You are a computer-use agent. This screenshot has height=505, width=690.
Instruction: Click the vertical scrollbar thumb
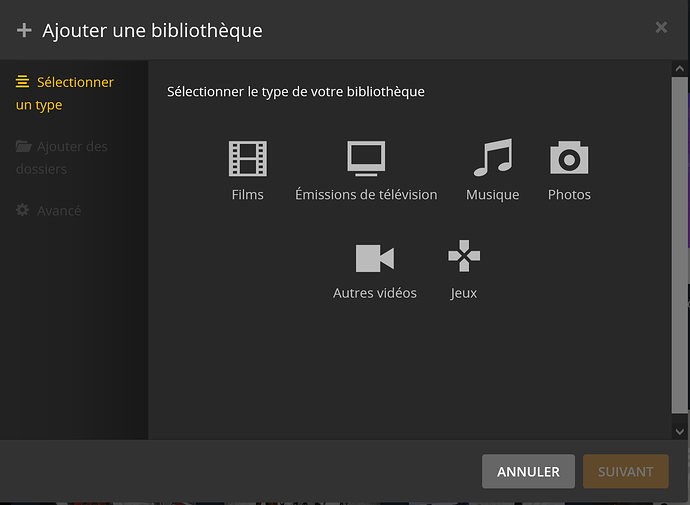tap(679, 245)
